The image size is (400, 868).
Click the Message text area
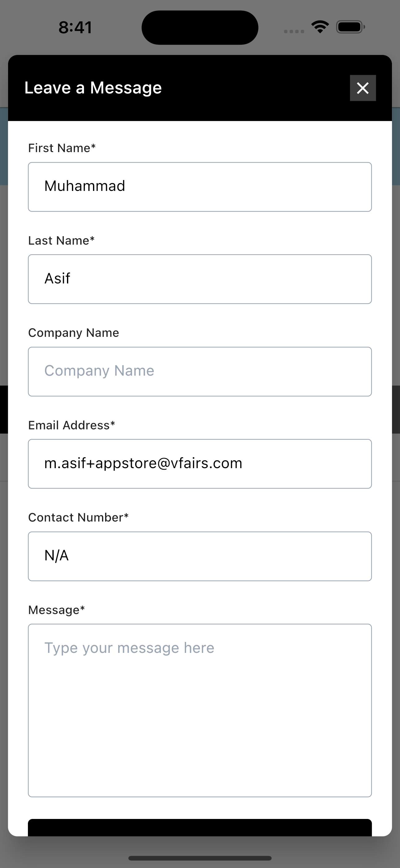pos(200,710)
